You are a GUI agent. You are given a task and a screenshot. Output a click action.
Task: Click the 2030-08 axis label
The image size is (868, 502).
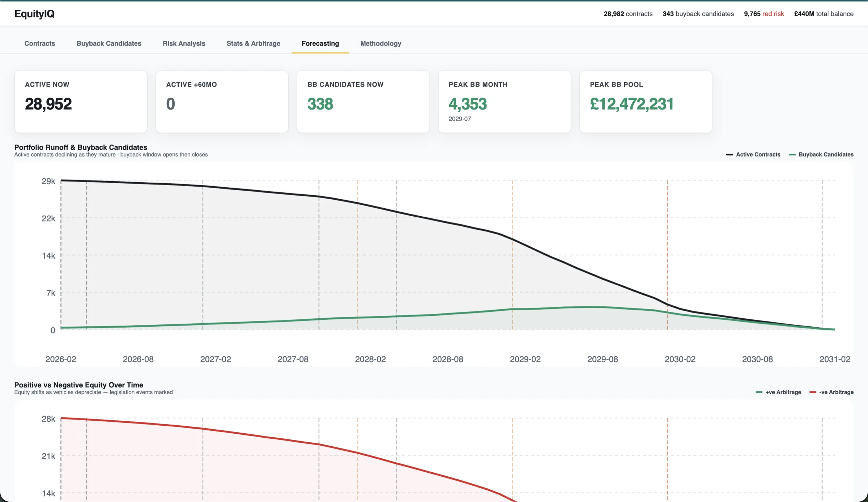click(757, 359)
